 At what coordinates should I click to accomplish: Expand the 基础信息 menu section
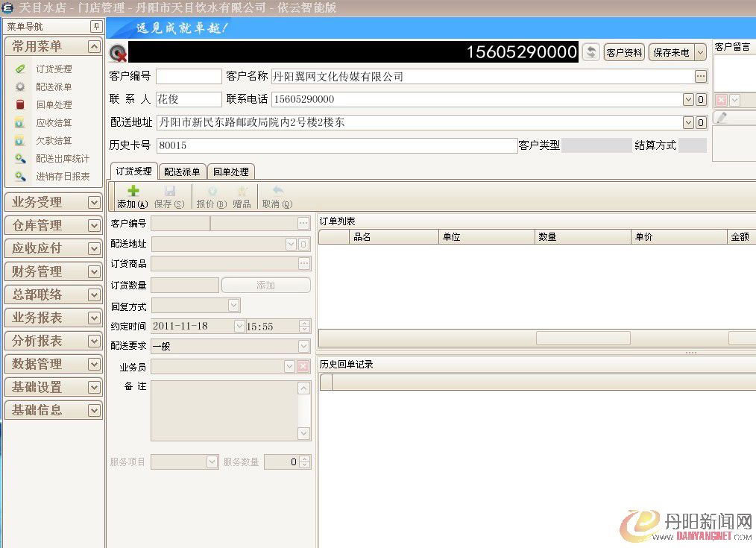(x=95, y=411)
